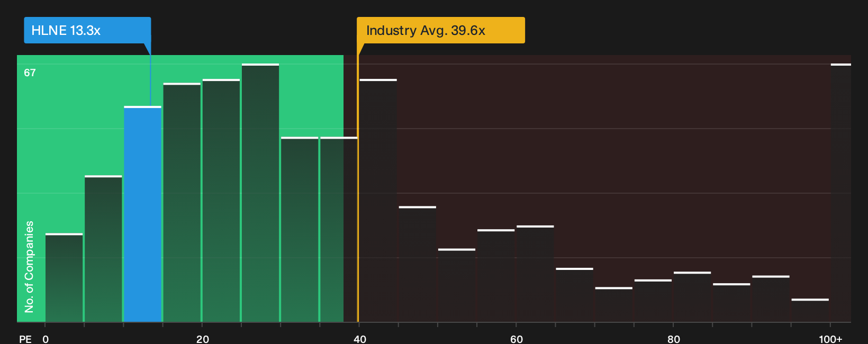
Task: Click the 'No. of Companies' axis label
Action: (x=29, y=266)
